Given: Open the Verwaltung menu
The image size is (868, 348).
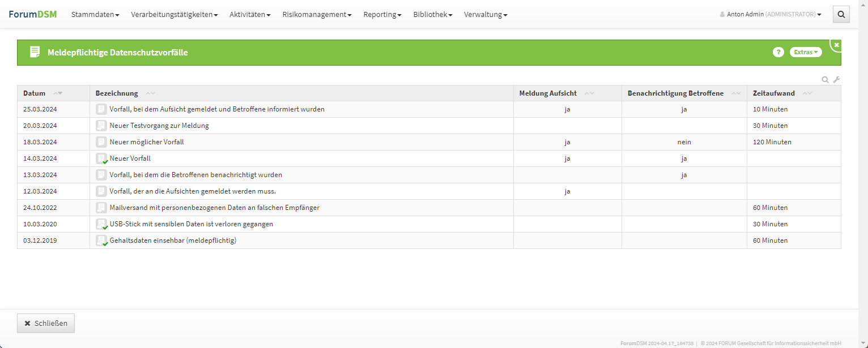Looking at the screenshot, I should (486, 15).
